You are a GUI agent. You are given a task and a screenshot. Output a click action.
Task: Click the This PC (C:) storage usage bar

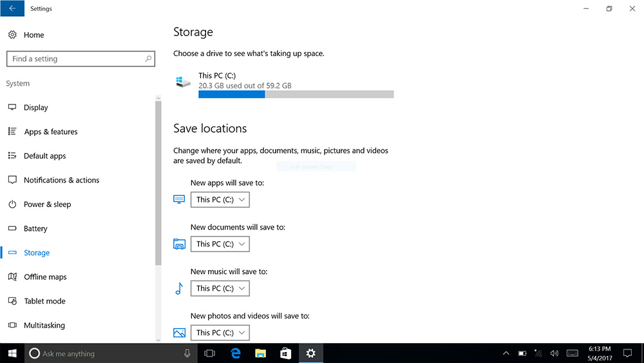coord(296,94)
